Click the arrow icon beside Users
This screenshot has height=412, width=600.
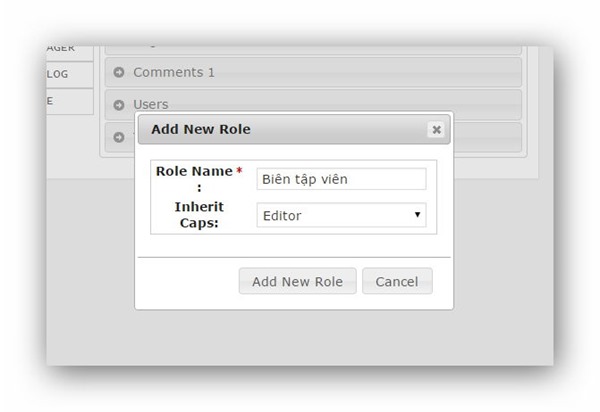pos(119,104)
